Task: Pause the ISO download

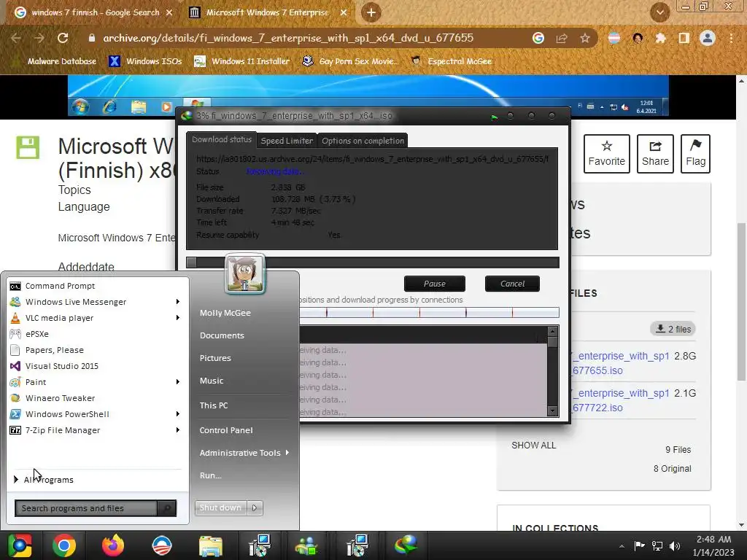Action: point(435,284)
